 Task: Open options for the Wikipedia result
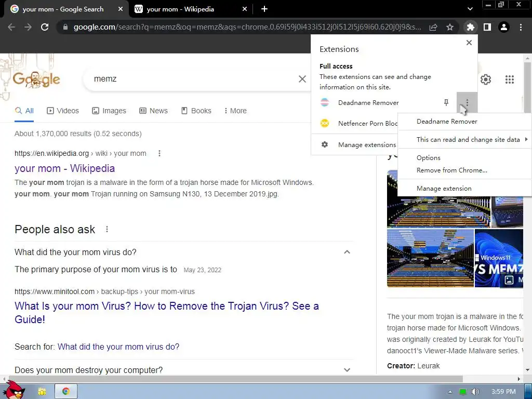159,153
